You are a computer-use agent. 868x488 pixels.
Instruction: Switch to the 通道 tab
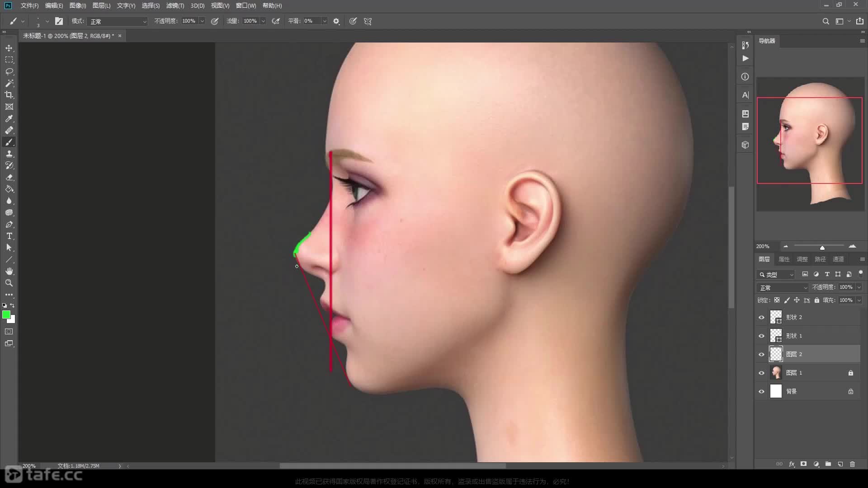(838, 259)
